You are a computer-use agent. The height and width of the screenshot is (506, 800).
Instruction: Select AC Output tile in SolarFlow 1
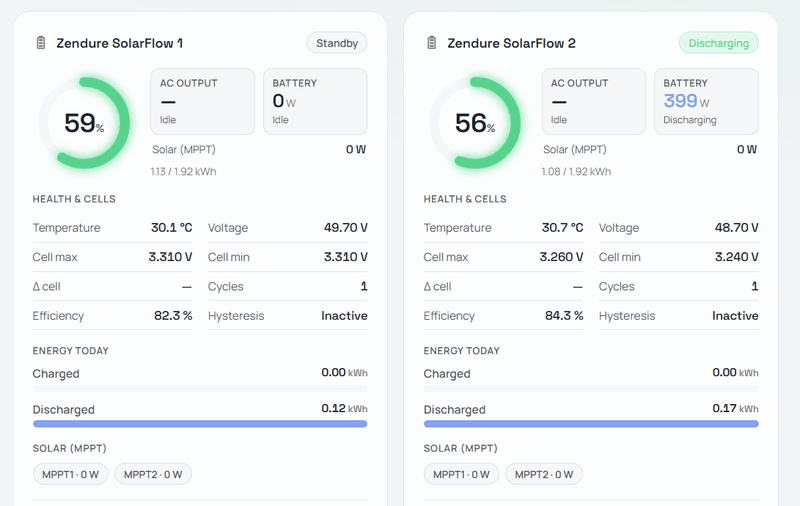tap(203, 102)
